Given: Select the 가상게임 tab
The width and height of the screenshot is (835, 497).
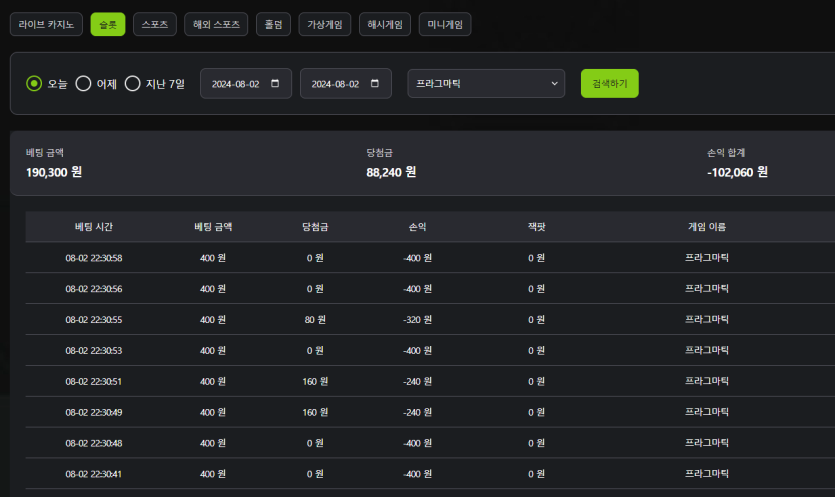Looking at the screenshot, I should 325,24.
